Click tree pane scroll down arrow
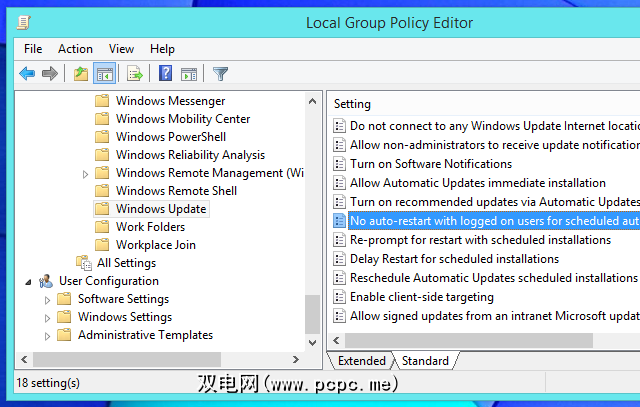Viewport: 640px width, 407px height. (313, 343)
